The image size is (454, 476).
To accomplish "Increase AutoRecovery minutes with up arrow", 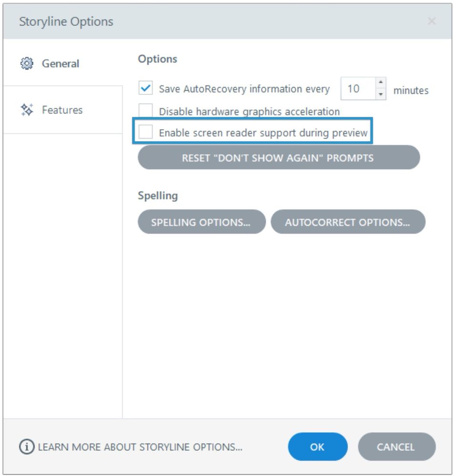I will [x=380, y=84].
